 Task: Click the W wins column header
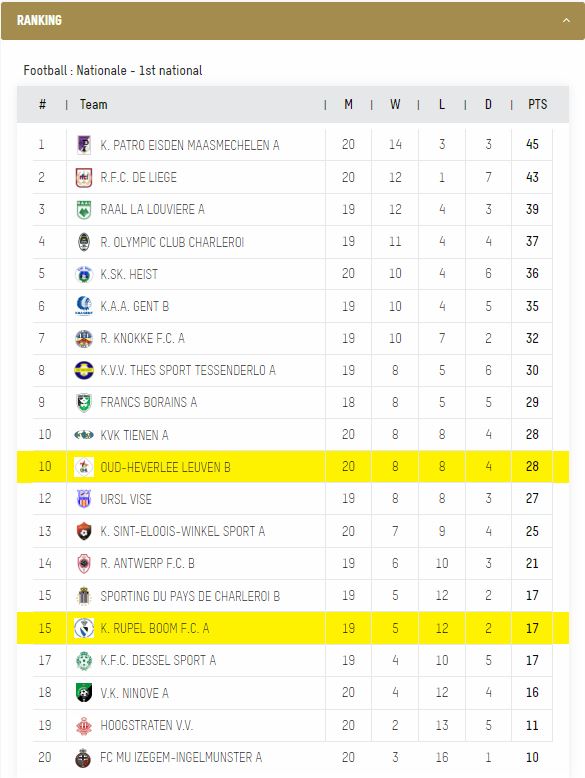point(395,104)
